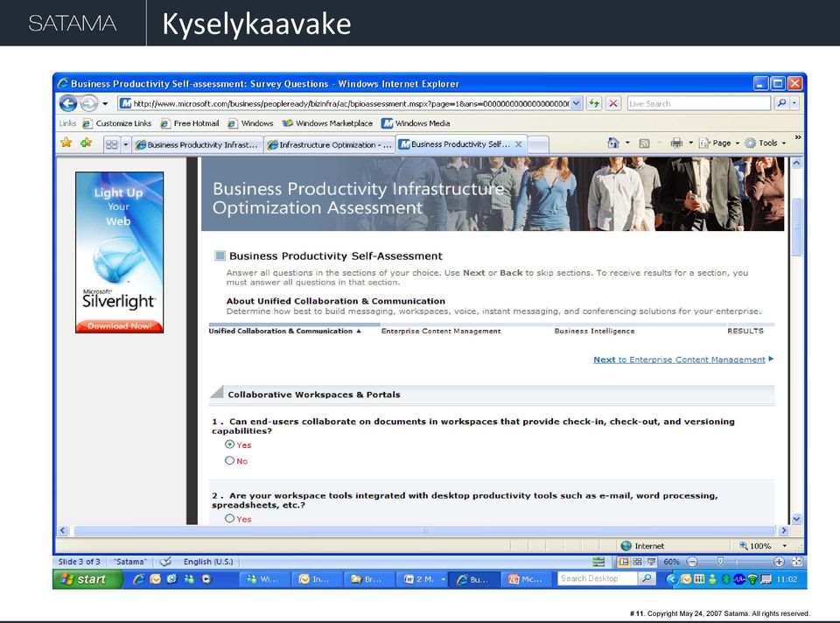Click the taskbar clock showing 11:02
The height and width of the screenshot is (623, 840).
click(787, 579)
